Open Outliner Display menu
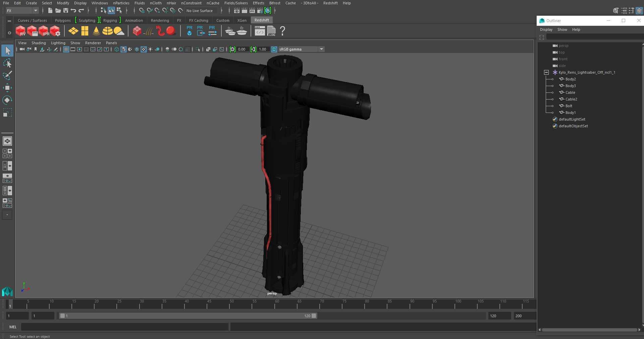This screenshot has height=339, width=644. tap(546, 29)
